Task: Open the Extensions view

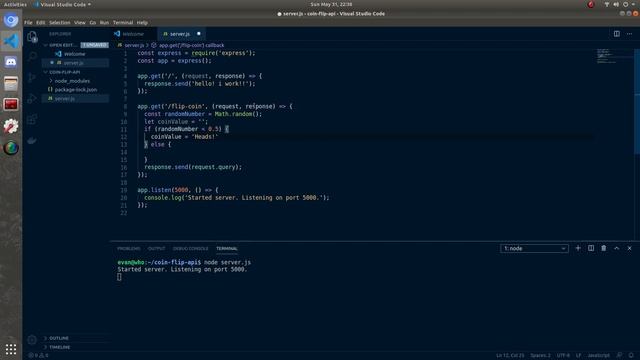Action: coord(32,119)
